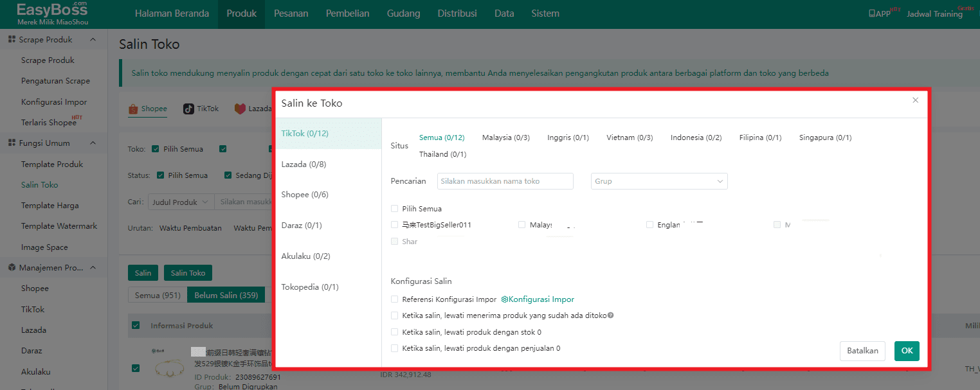
Task: Open the Grup dropdown
Action: pyautogui.click(x=659, y=181)
